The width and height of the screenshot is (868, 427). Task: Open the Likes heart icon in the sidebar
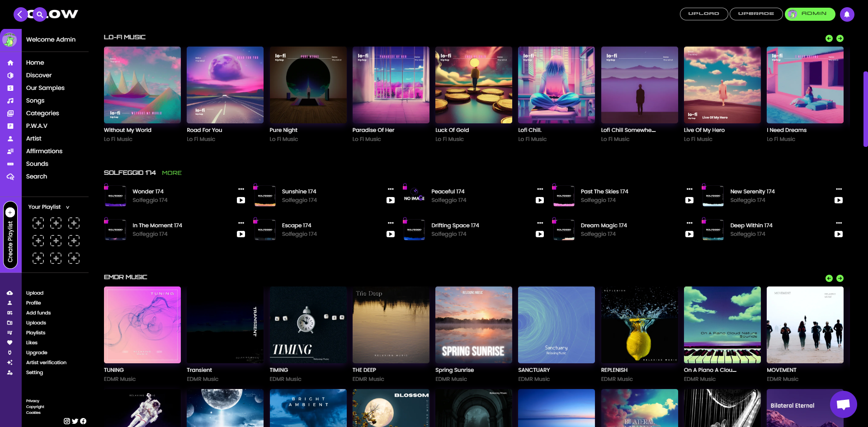(10, 343)
